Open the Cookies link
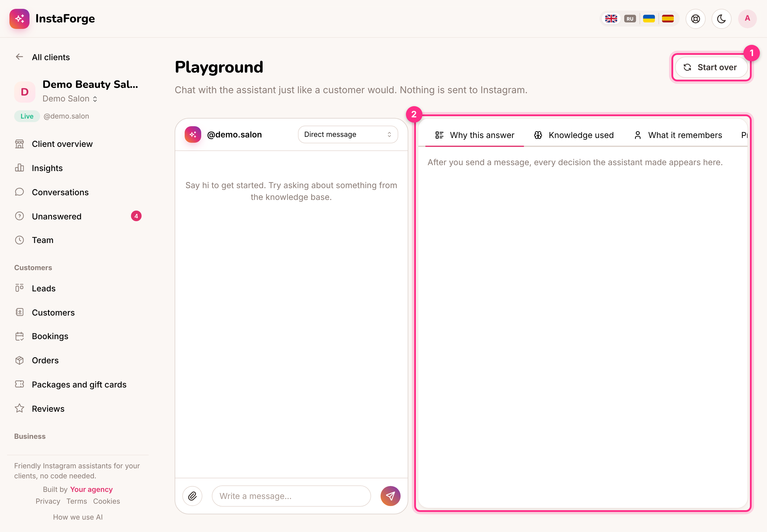 click(106, 501)
